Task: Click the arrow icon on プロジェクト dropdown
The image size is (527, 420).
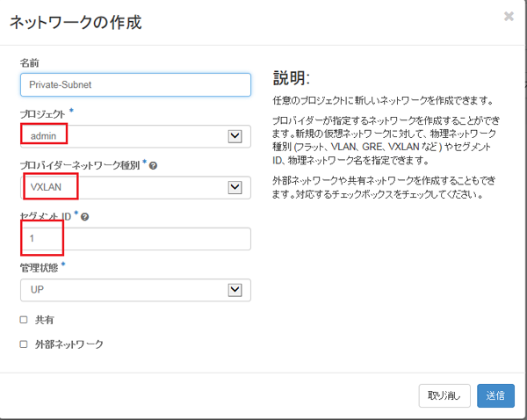Action: [x=235, y=136]
